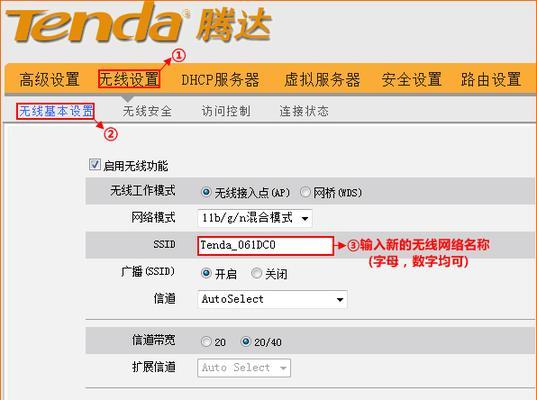The image size is (537, 400).
Task: Switch to the DHCP服务器 tab
Action: click(220, 80)
